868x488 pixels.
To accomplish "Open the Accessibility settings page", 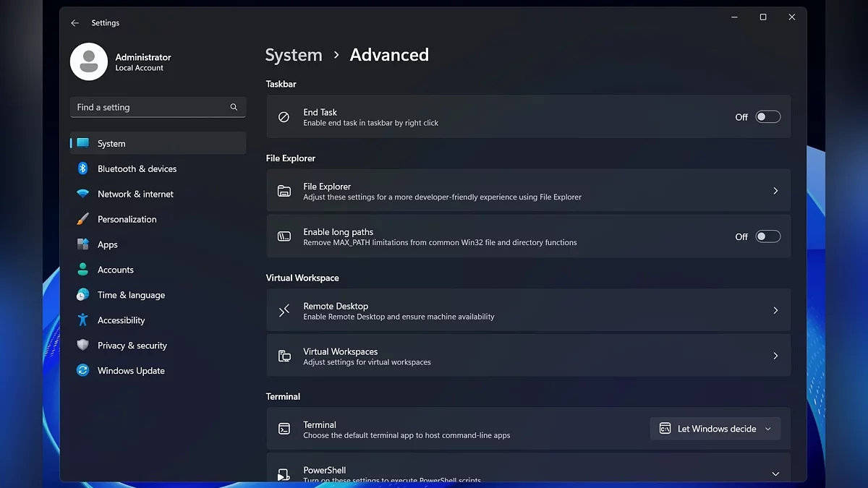I will 122,320.
